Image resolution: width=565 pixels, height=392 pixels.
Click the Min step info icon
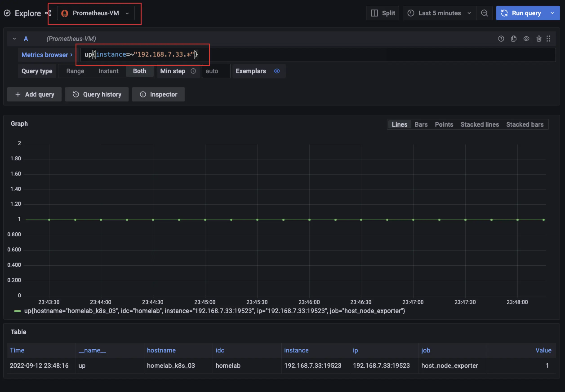coord(193,71)
